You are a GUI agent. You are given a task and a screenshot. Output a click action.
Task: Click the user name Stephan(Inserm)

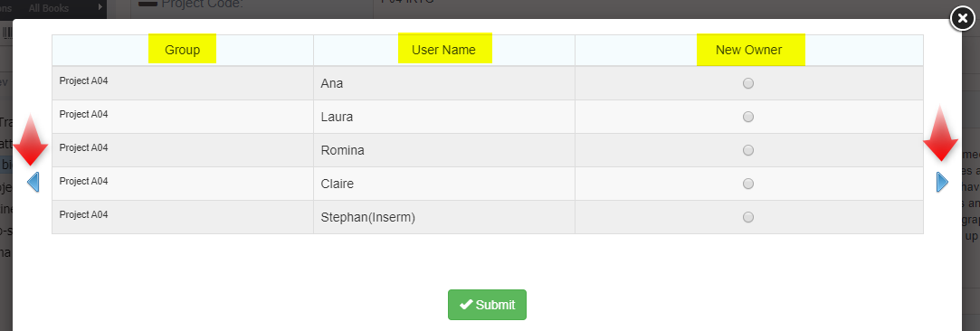368,217
